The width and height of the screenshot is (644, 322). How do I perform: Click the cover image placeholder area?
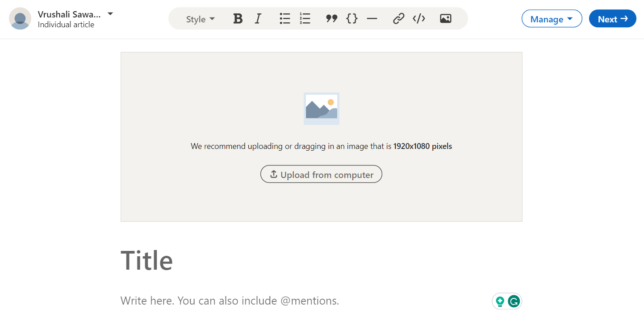pos(321,107)
